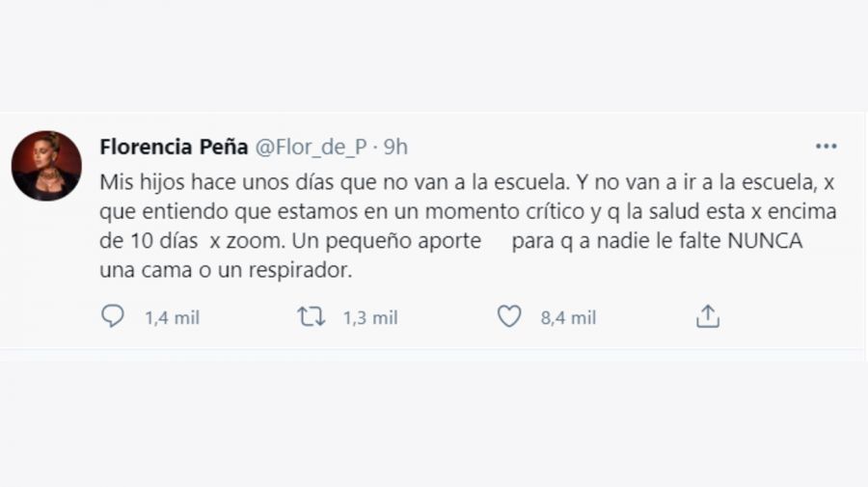The image size is (868, 487).
Task: Click the 1,4 mil replies count
Action: tap(172, 317)
